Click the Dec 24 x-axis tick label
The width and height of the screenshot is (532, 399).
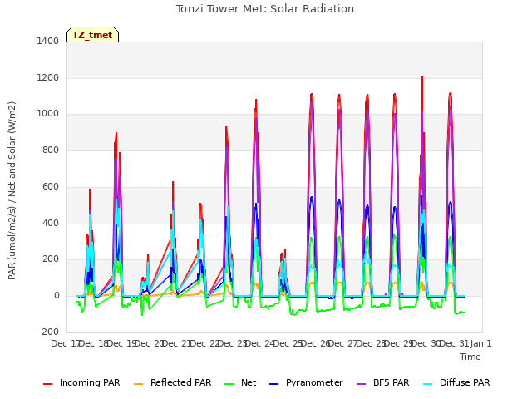[x=259, y=343]
